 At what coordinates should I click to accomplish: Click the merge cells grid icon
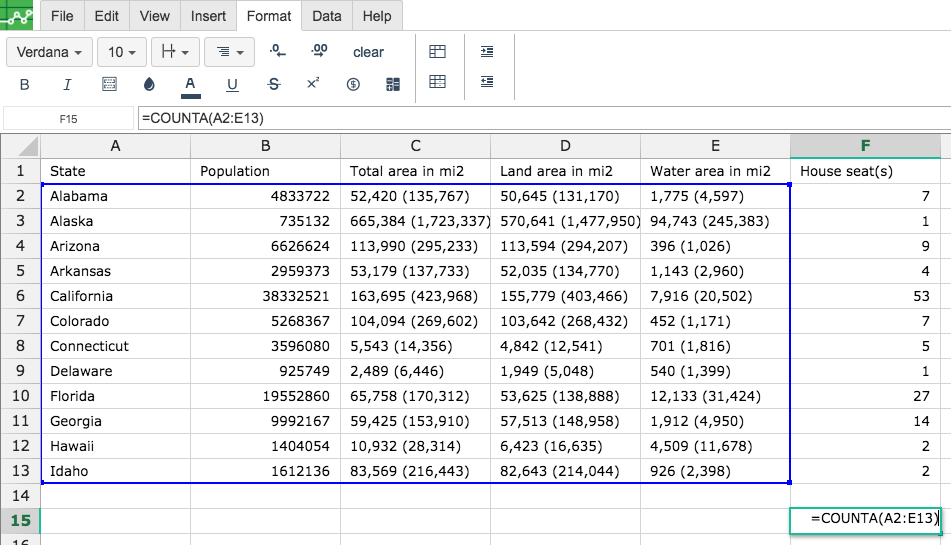click(437, 52)
